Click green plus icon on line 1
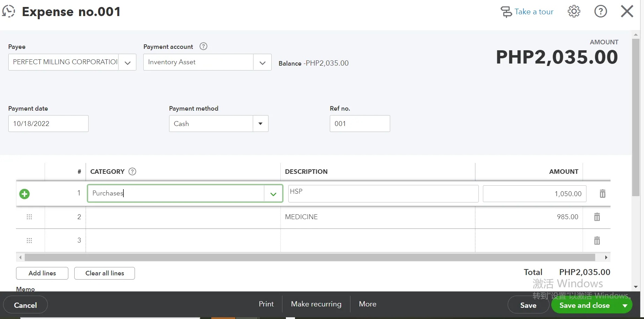The image size is (644, 319). (x=24, y=194)
